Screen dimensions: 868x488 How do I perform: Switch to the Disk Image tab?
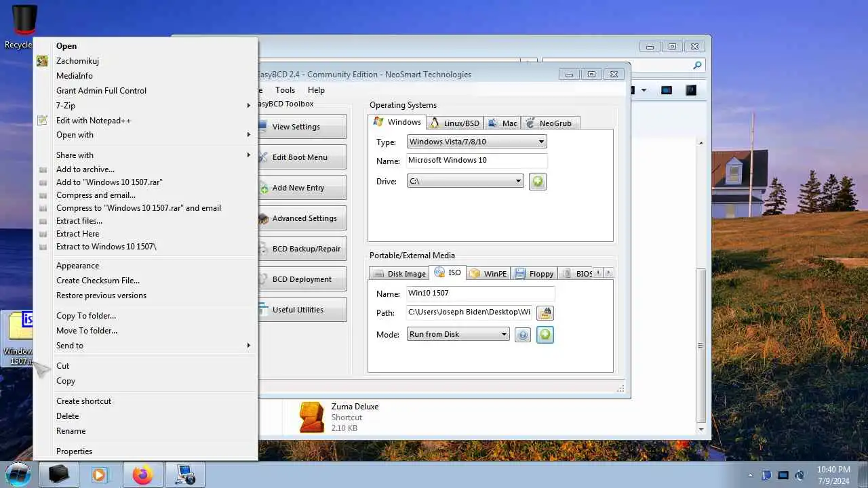click(x=399, y=274)
